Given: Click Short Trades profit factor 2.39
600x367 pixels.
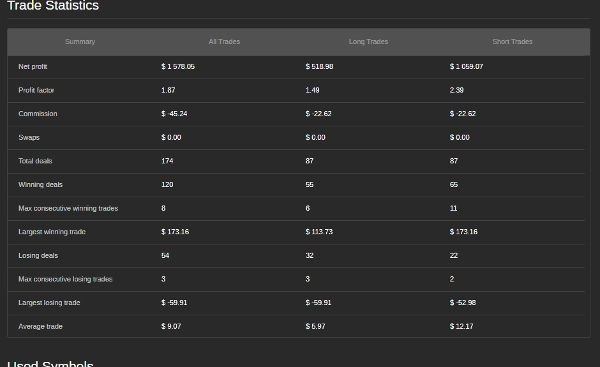Looking at the screenshot, I should click(457, 90).
